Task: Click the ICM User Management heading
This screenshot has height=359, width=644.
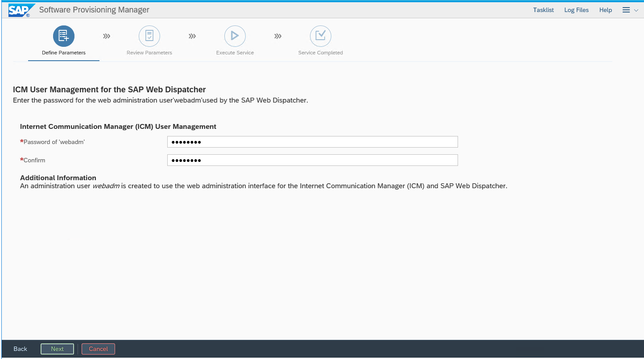Action: click(109, 90)
